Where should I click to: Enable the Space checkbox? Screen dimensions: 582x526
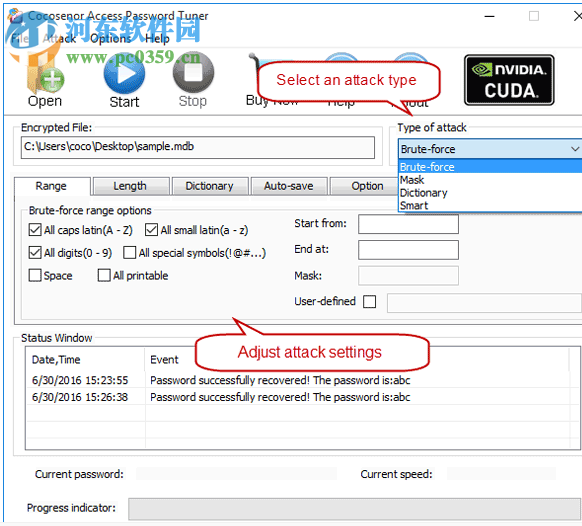(x=35, y=275)
